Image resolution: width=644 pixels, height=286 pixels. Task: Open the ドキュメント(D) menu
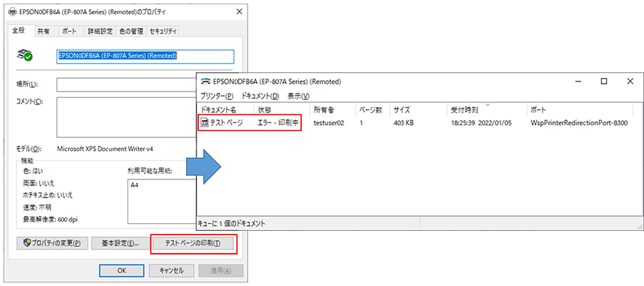pos(260,96)
